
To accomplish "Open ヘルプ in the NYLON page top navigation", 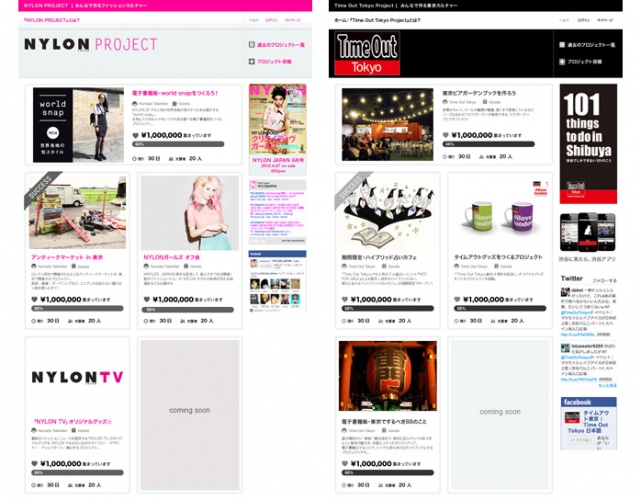I will [x=253, y=20].
